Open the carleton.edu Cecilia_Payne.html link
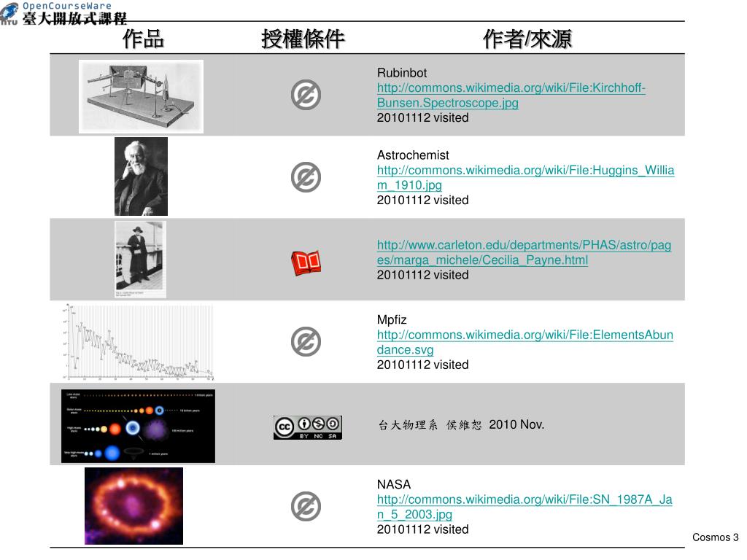 [524, 252]
